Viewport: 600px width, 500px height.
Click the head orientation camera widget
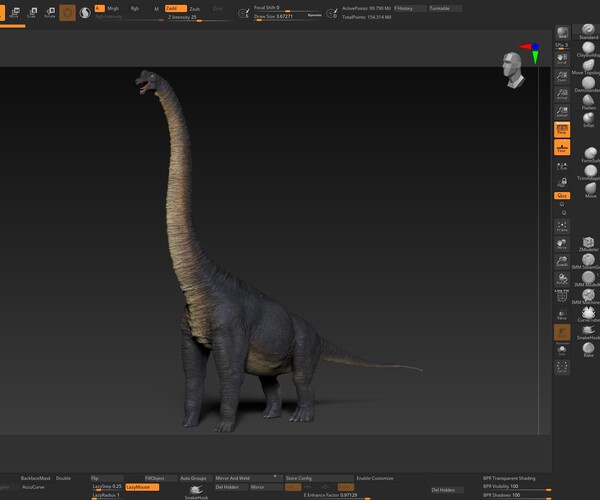(513, 70)
